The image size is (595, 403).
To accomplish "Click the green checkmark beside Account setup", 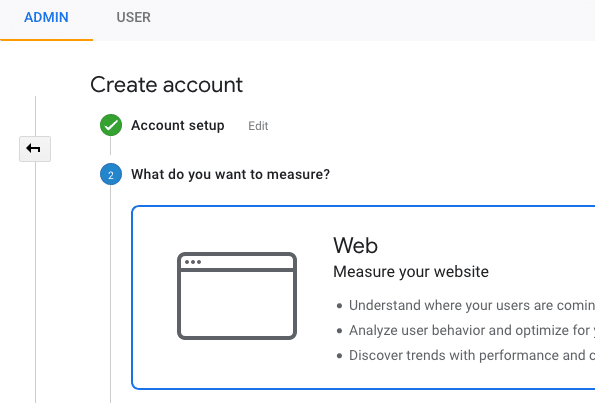I will tap(111, 125).
